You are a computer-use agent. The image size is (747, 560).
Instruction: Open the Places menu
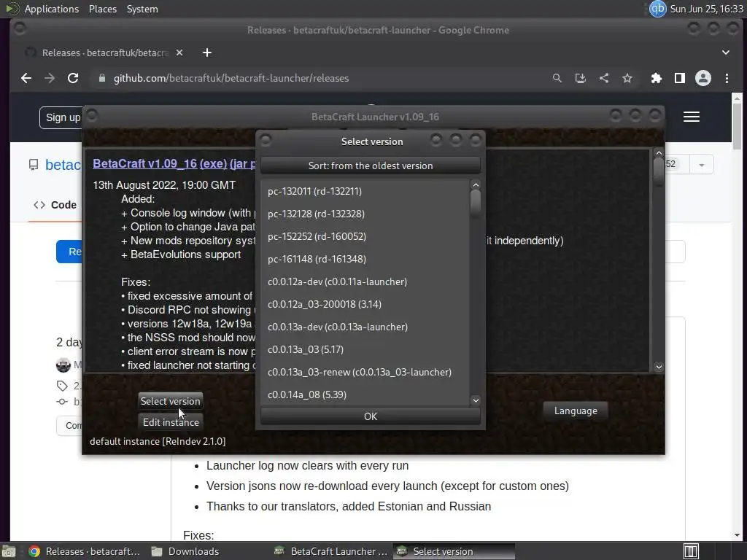103,9
